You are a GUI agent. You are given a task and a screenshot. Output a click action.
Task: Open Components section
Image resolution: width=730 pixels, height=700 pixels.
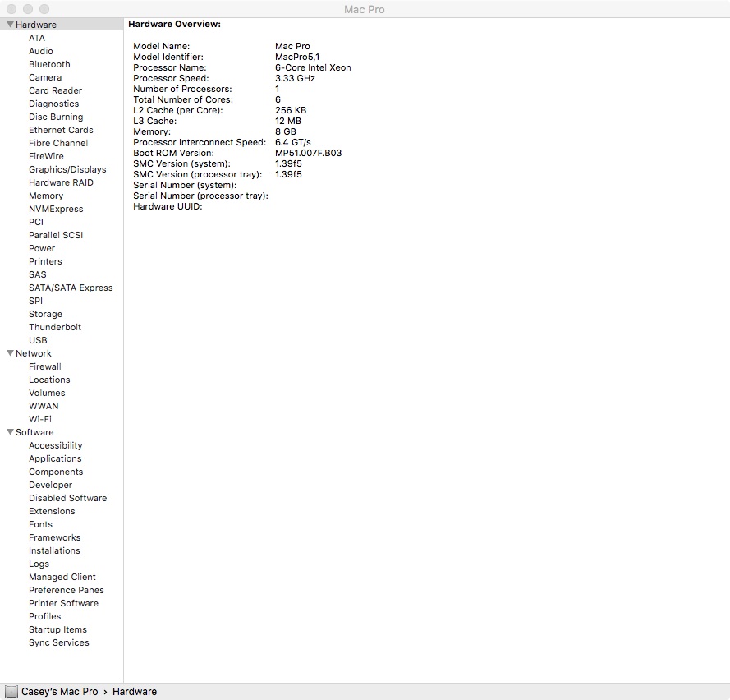pos(56,472)
